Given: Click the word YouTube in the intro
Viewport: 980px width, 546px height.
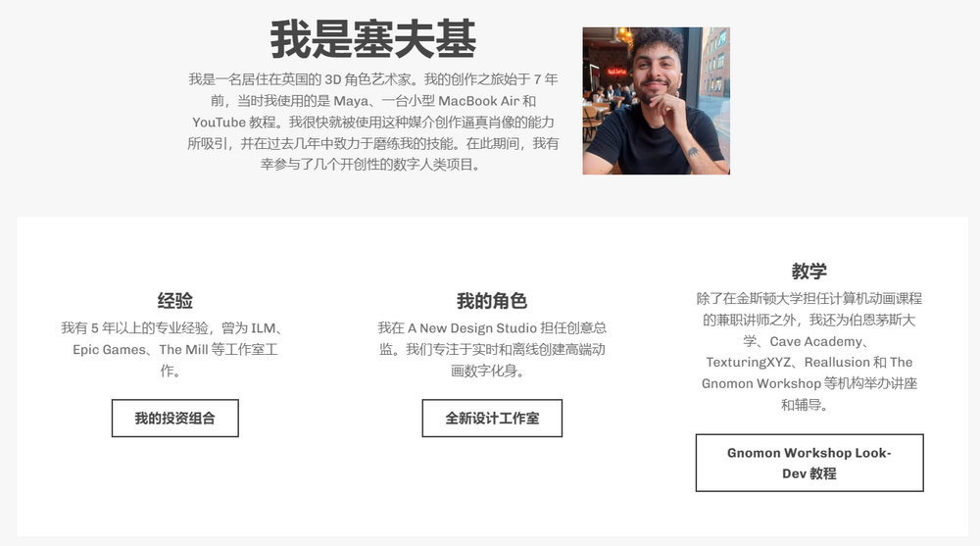Looking at the screenshot, I should (x=219, y=122).
